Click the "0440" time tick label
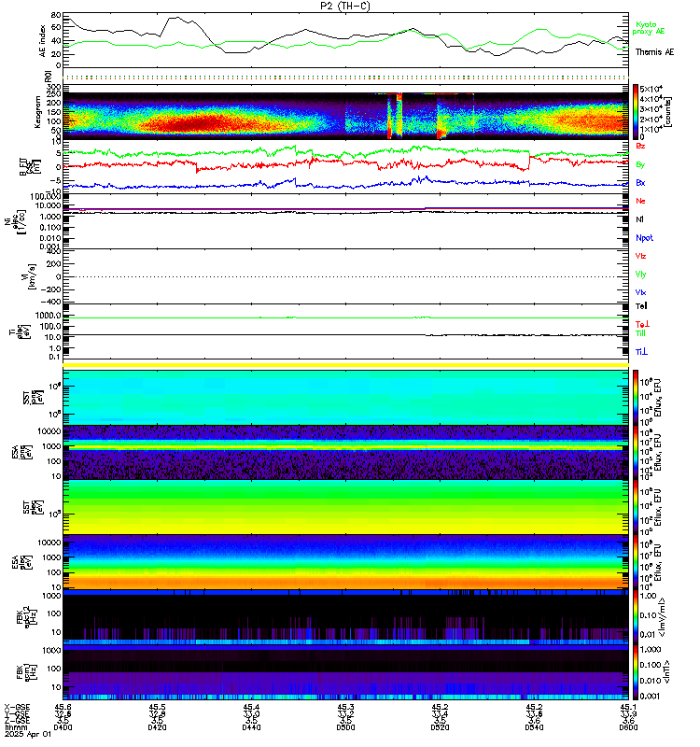Image resolution: width=700 pixels, height=747 pixels. tap(251, 727)
